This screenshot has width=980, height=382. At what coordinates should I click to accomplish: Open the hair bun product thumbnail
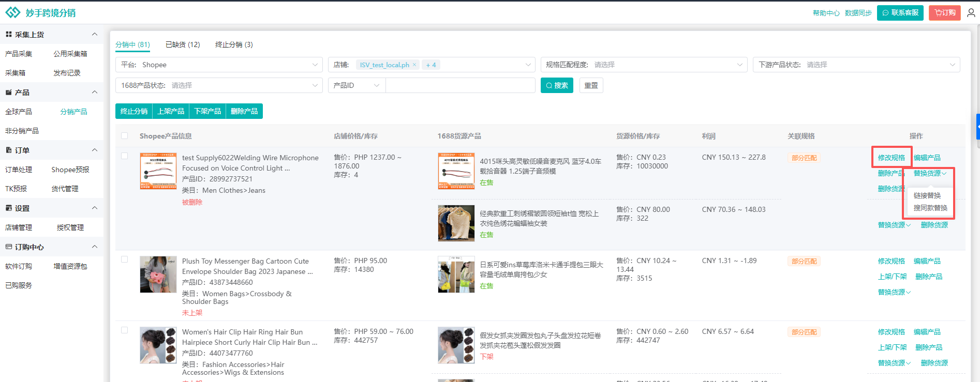[x=158, y=345]
